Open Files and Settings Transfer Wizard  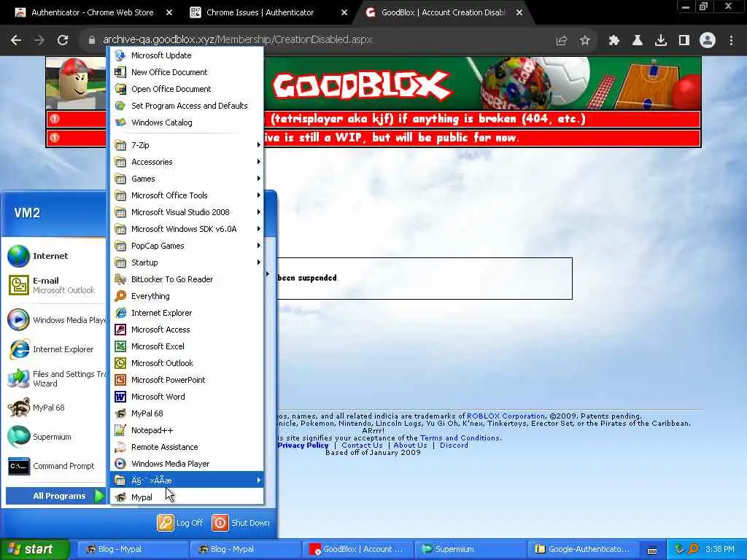pos(55,378)
